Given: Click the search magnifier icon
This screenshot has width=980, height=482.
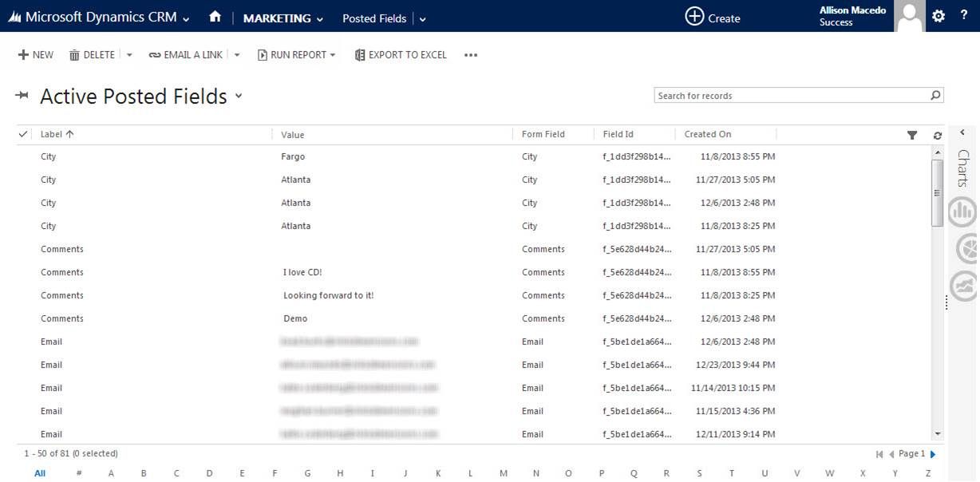Looking at the screenshot, I should pos(935,96).
